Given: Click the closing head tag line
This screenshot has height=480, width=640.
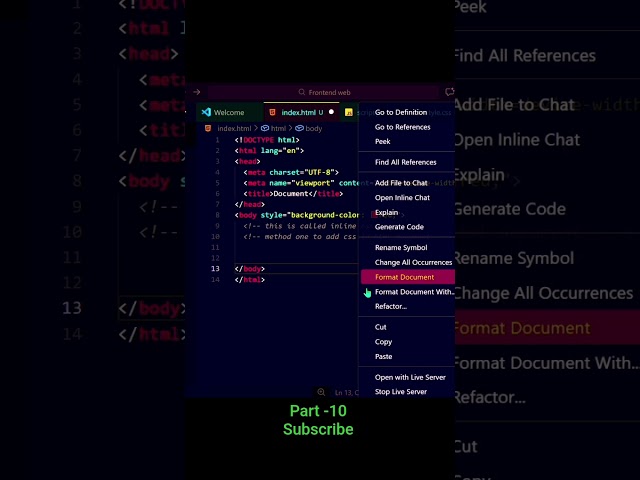Looking at the screenshot, I should pos(250,204).
